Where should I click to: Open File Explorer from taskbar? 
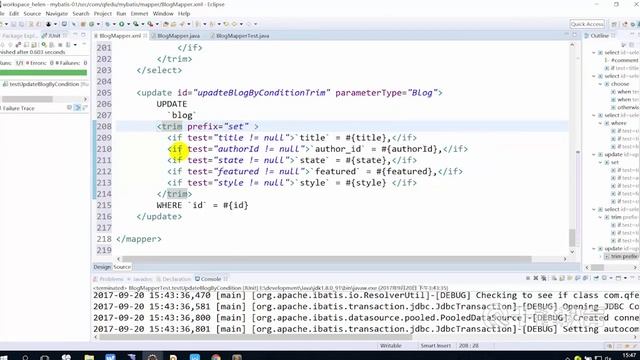click(x=89, y=358)
